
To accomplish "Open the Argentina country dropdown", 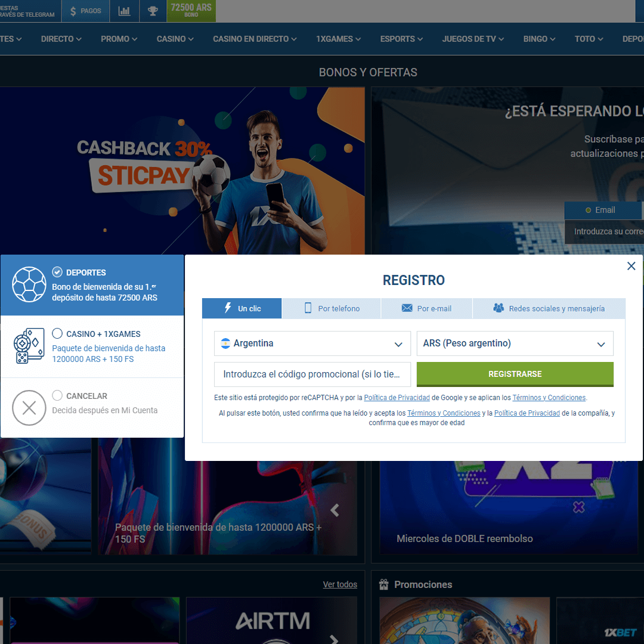I will tap(312, 343).
